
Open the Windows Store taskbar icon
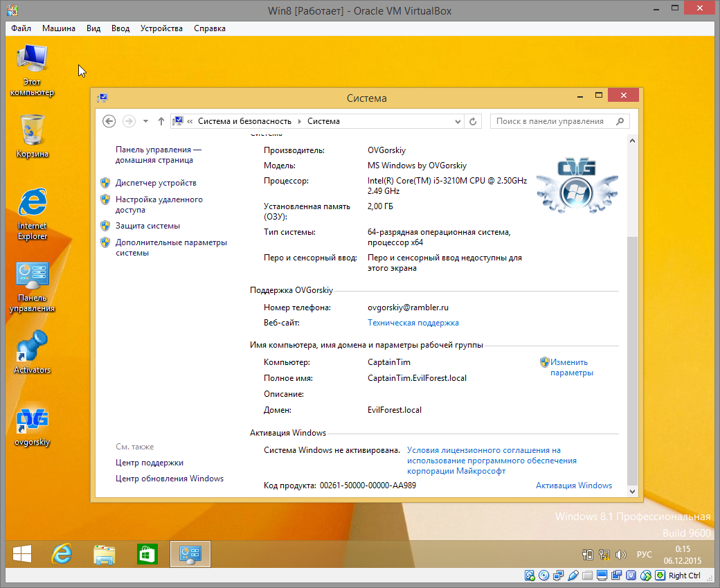click(147, 554)
